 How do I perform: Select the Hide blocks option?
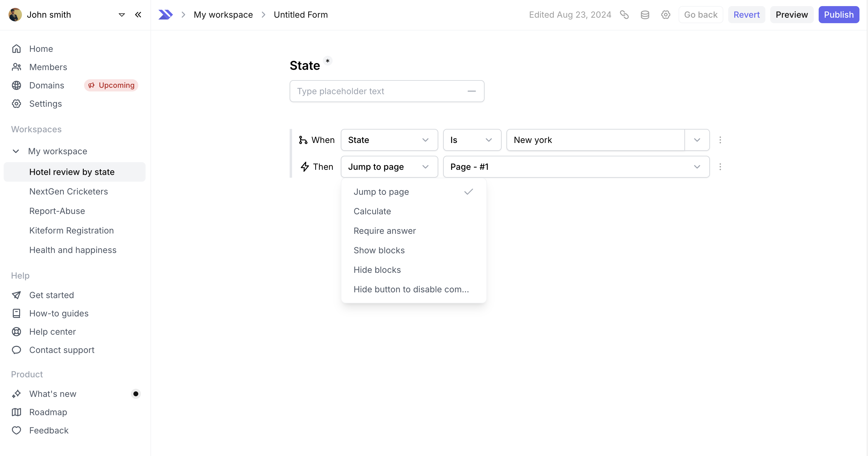[x=414, y=270]
